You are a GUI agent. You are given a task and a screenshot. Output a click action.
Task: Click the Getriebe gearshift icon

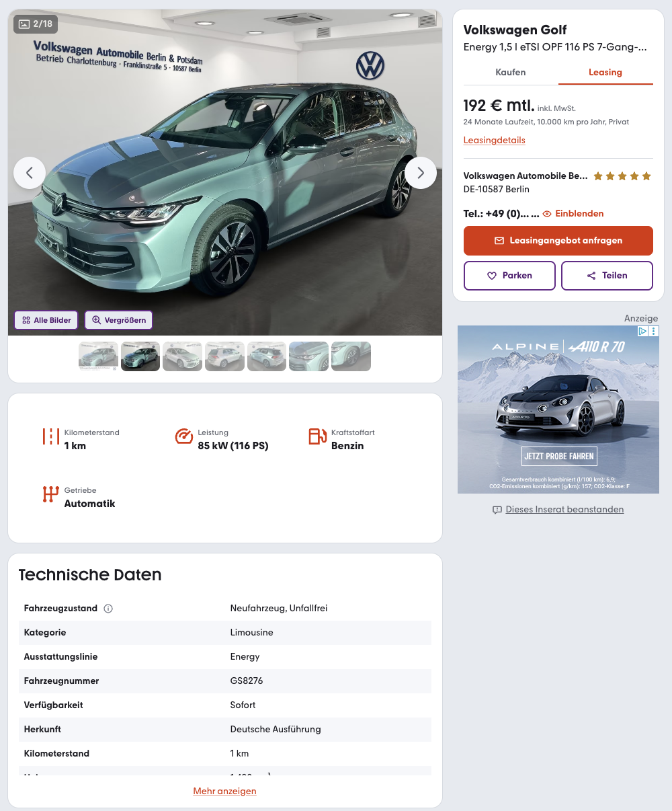51,494
